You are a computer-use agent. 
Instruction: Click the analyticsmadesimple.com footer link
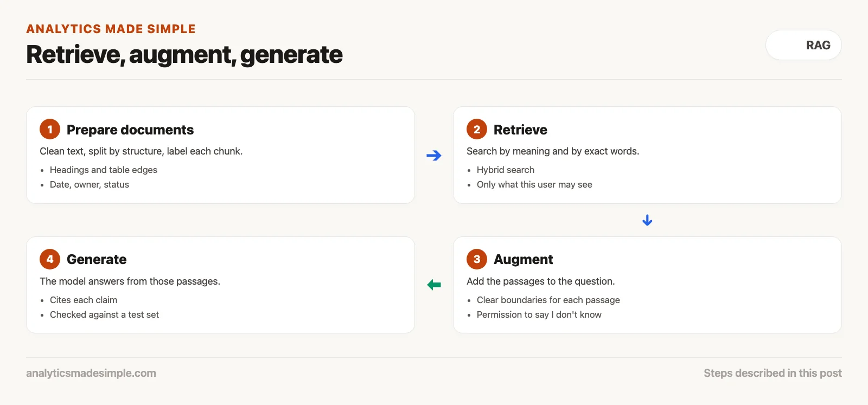(91, 373)
